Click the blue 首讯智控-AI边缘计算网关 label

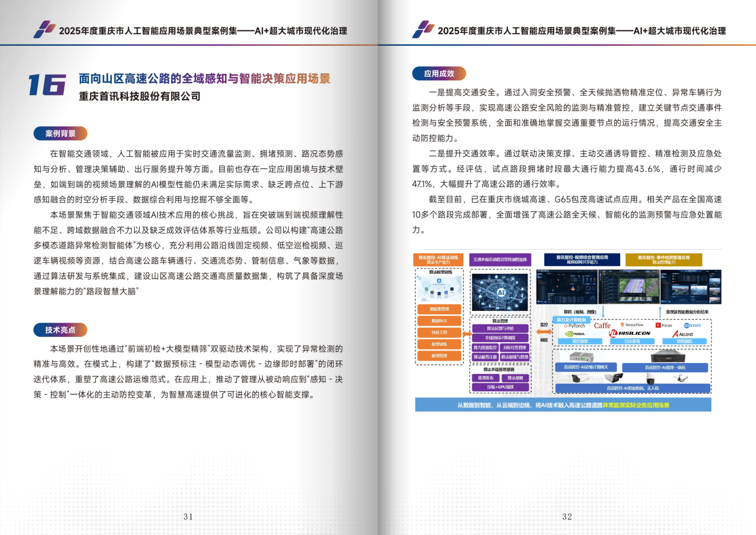[585, 367]
